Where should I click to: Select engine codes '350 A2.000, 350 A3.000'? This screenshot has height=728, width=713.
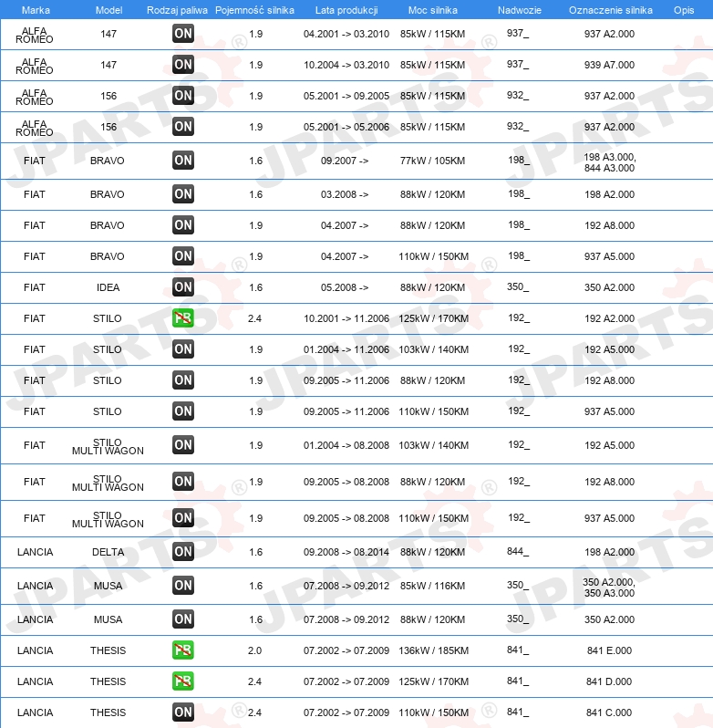(x=610, y=588)
